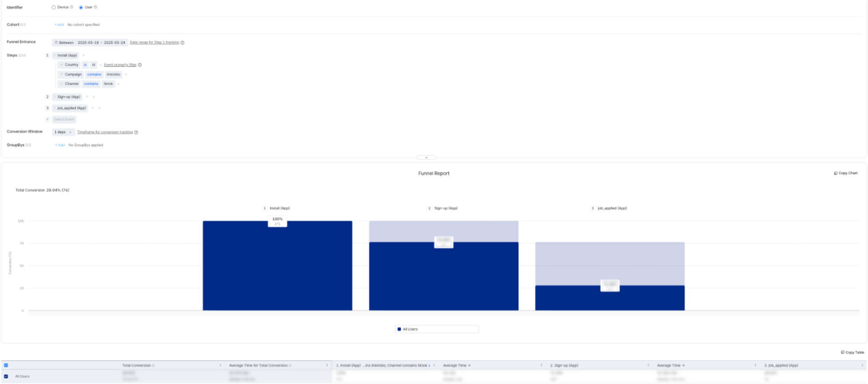Open the Country property selector
868x384 pixels.
coord(71,65)
